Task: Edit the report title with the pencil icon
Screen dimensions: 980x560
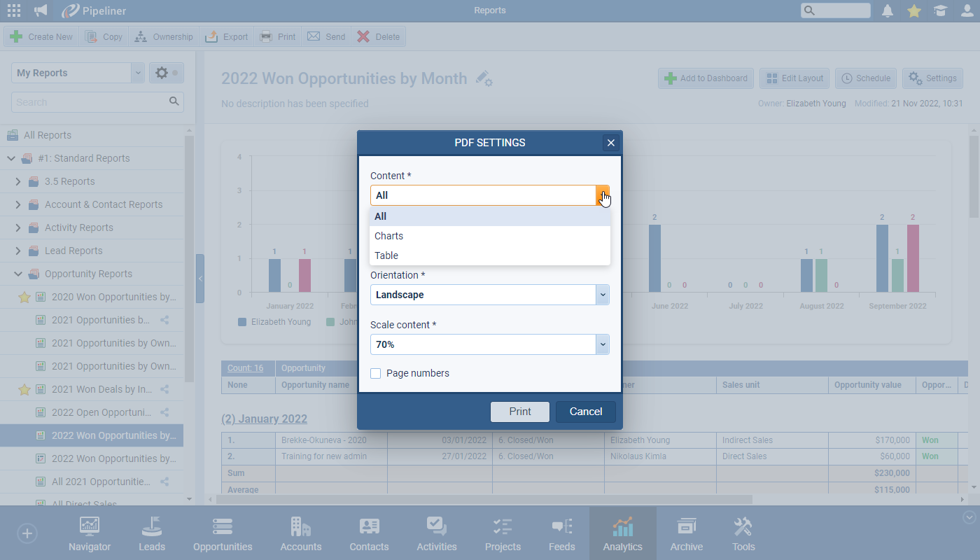Action: 483,79
